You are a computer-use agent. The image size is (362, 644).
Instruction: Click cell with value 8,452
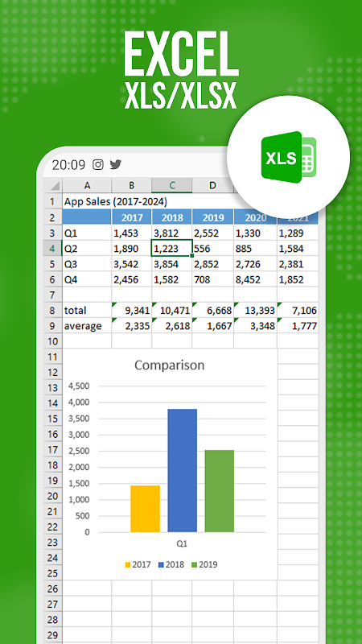255,279
